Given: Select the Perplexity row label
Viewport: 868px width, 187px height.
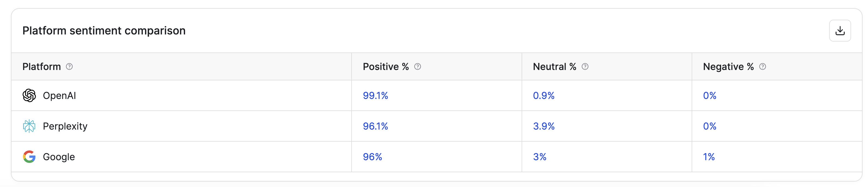Looking at the screenshot, I should coord(65,126).
